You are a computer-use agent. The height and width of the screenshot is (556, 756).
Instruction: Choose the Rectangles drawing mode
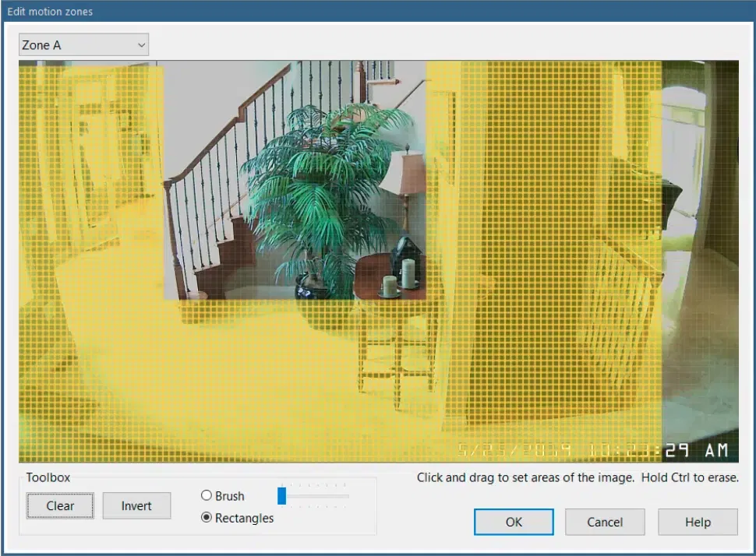(207, 518)
